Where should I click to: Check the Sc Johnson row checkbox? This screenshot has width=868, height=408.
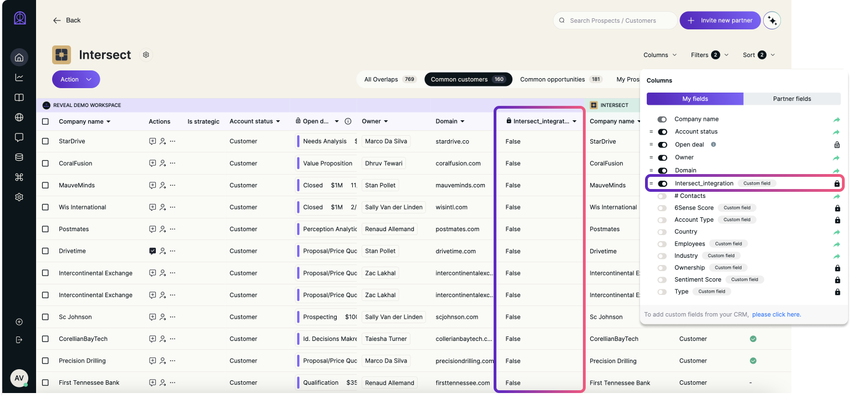tap(45, 317)
